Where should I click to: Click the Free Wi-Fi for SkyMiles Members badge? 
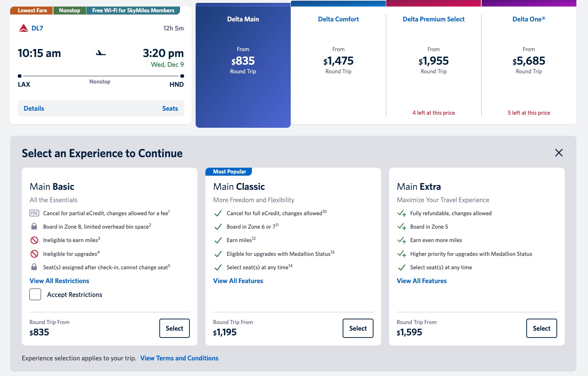[x=133, y=11]
